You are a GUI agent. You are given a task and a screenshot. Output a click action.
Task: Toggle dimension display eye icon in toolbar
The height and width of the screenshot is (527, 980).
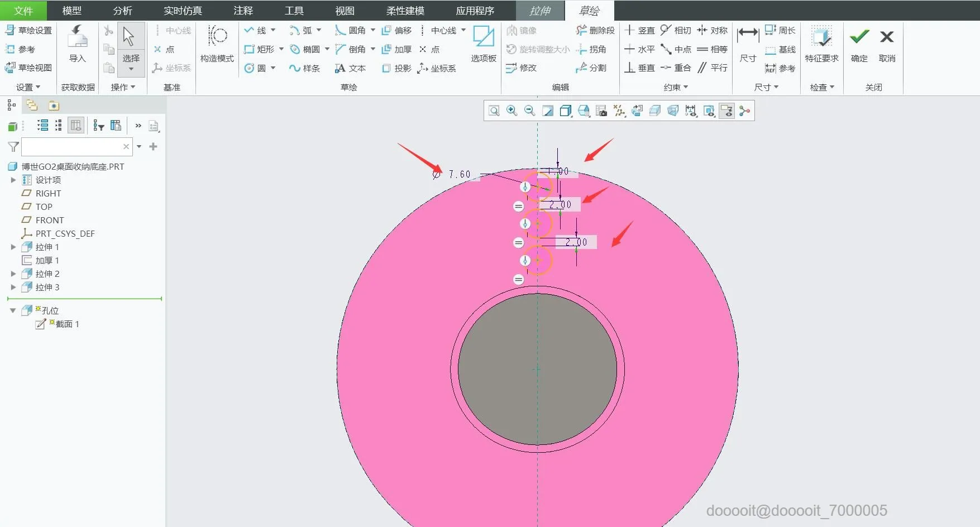691,111
